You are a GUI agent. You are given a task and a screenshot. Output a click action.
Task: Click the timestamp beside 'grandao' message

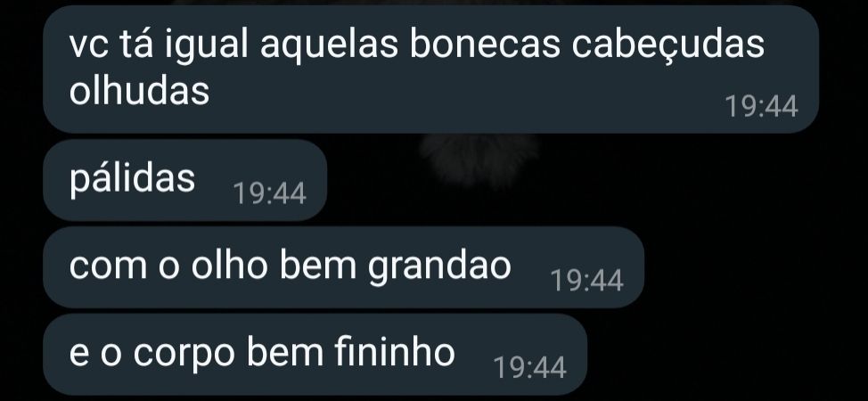pos(586,281)
